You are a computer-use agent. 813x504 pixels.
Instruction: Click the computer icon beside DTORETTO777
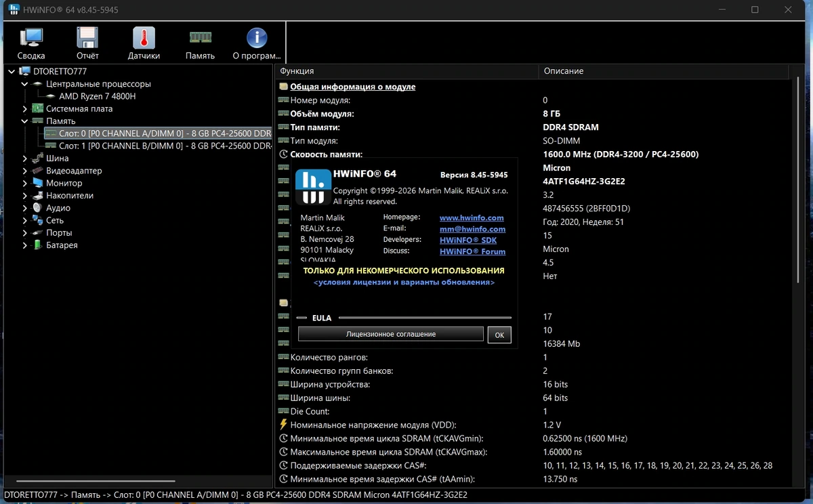pyautogui.click(x=25, y=71)
